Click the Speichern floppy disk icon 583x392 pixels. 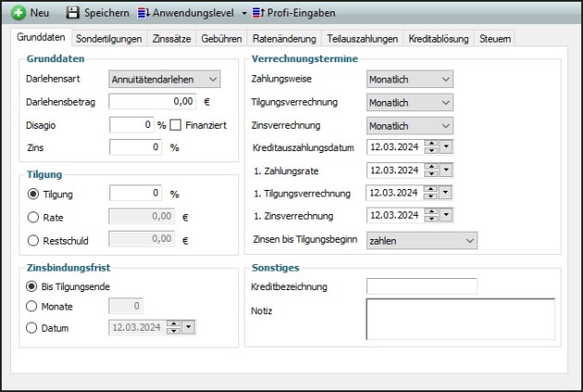pos(73,14)
